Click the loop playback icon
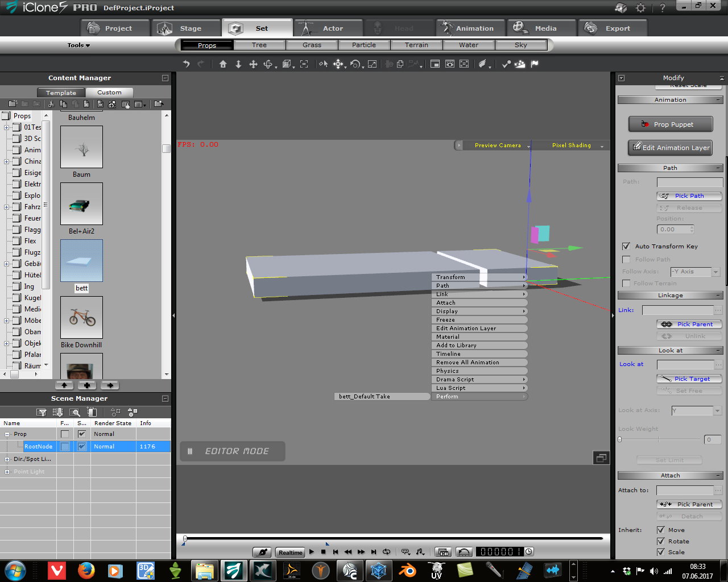 coord(387,552)
